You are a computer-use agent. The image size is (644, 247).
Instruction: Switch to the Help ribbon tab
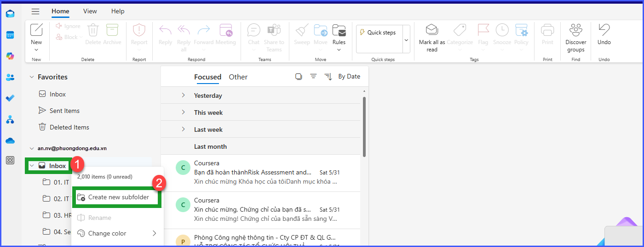[x=118, y=11]
